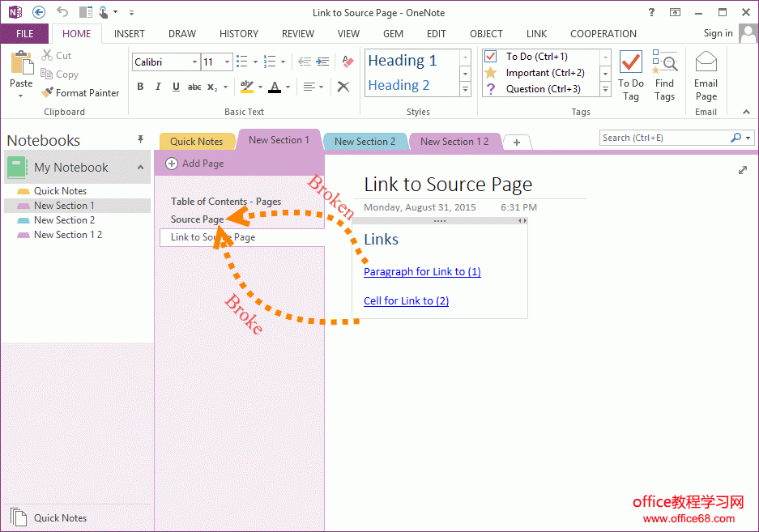759x532 pixels.
Task: Open the Paragraph for Link to (1) link
Action: (x=422, y=272)
